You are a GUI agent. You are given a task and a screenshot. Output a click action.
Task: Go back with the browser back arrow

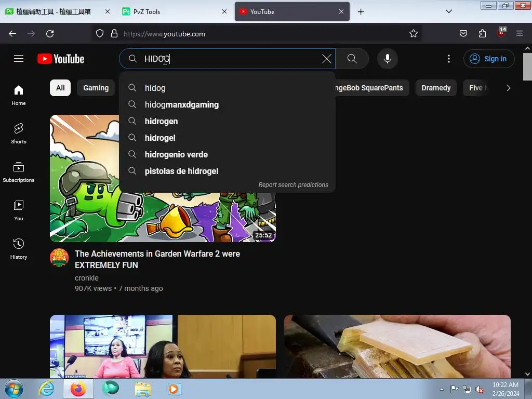coord(12,34)
